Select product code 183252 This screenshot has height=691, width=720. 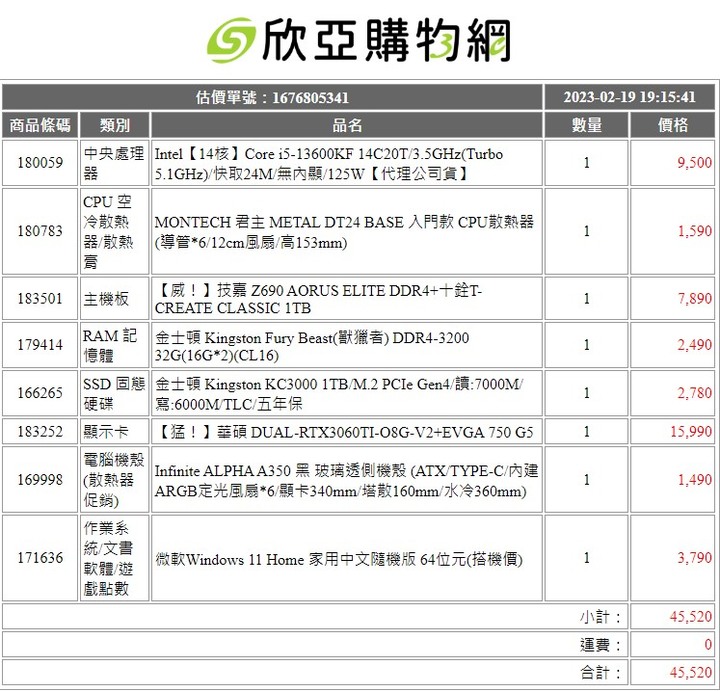pyautogui.click(x=40, y=432)
